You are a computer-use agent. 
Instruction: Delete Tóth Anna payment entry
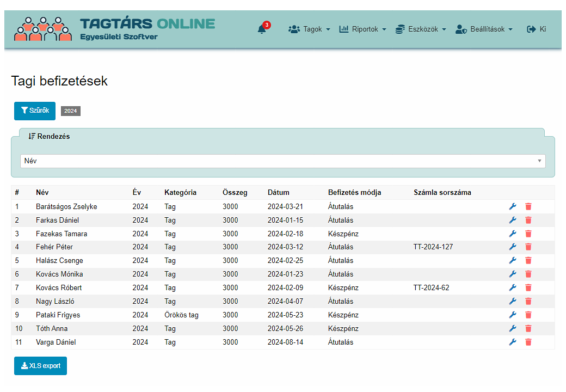(528, 328)
